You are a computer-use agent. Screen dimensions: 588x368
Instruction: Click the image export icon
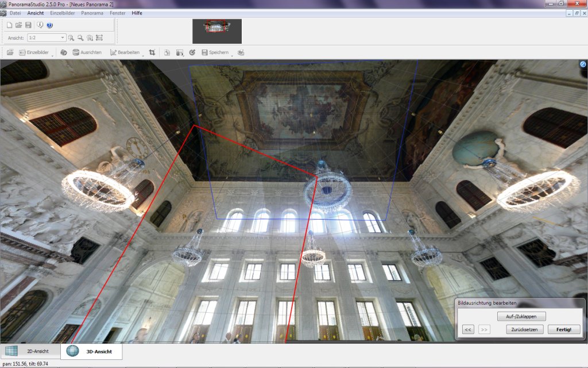tap(180, 52)
